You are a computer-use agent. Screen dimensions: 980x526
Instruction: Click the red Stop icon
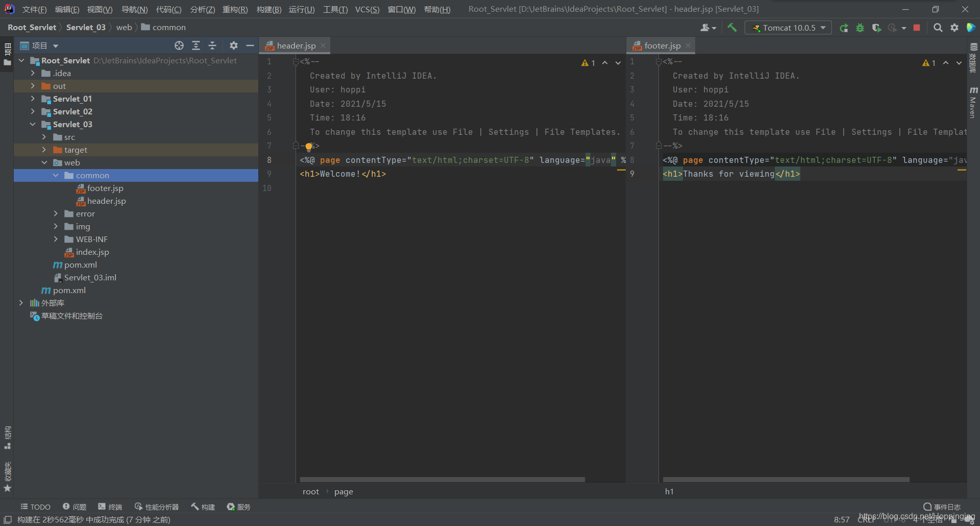pyautogui.click(x=917, y=28)
